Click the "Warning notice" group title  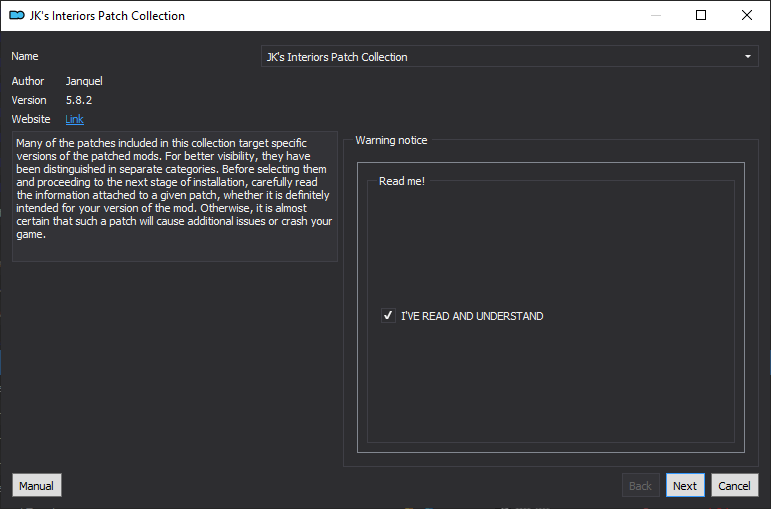(391, 140)
